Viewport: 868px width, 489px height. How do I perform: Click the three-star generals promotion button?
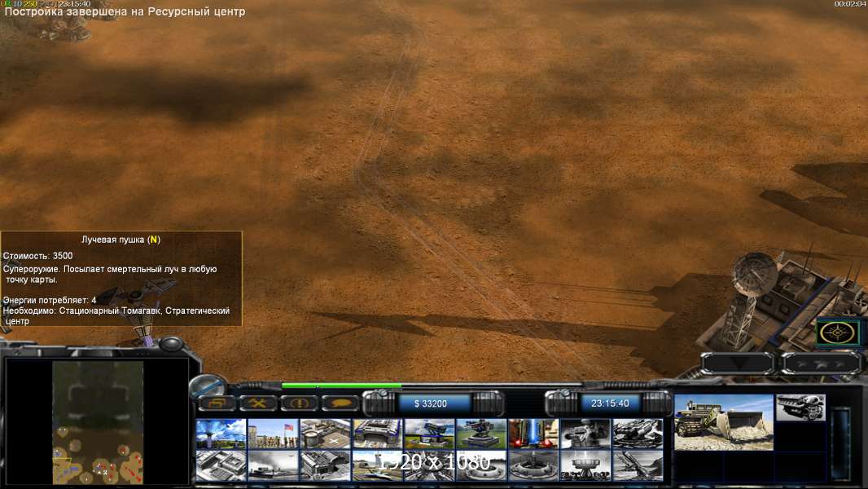[822, 363]
